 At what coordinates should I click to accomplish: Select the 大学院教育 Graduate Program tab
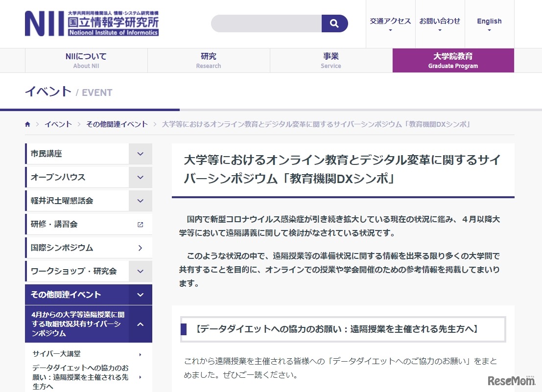point(453,61)
